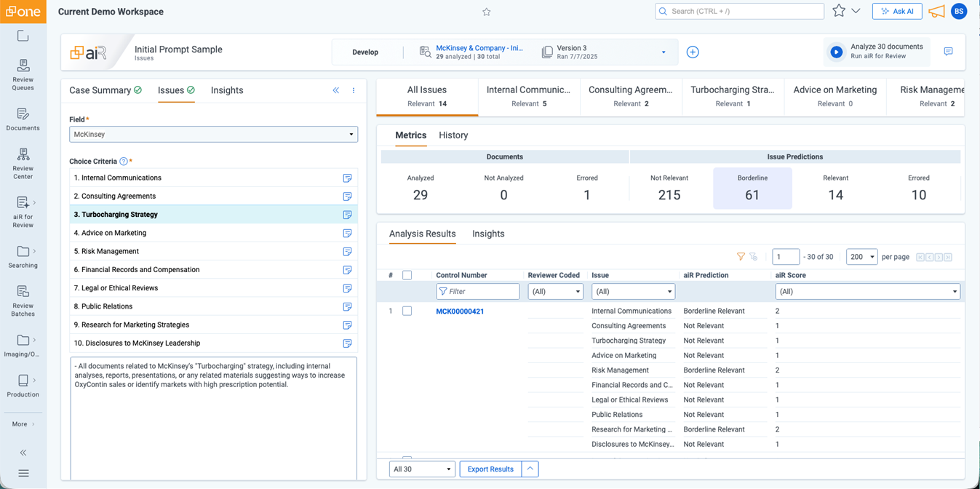
Task: Open the Reviewer Coded (All) filter dropdown
Action: (x=555, y=292)
